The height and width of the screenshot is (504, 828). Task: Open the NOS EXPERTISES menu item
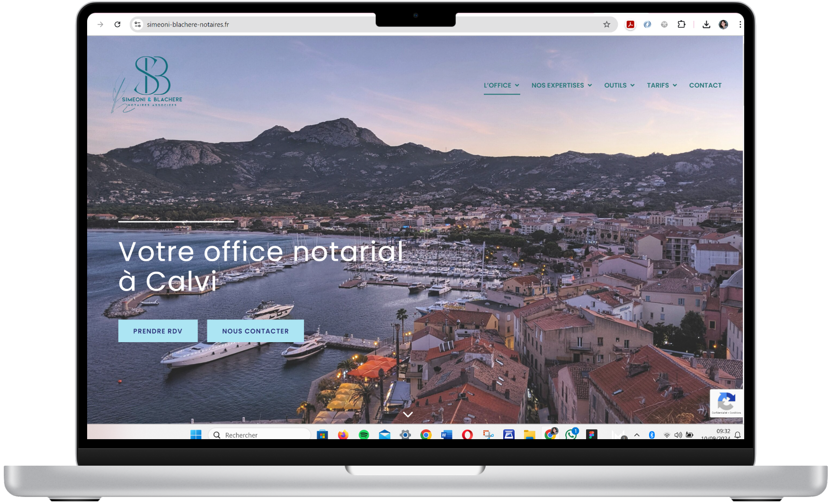point(558,85)
